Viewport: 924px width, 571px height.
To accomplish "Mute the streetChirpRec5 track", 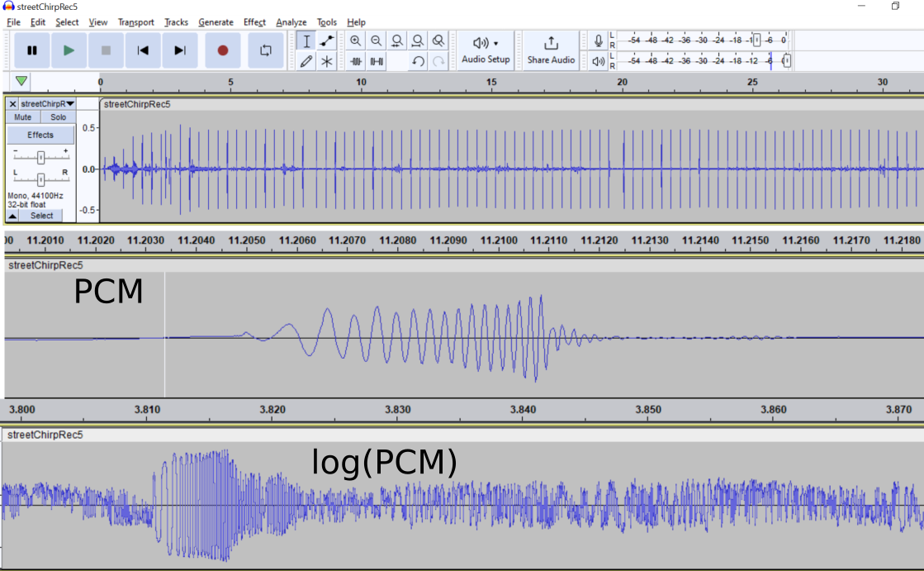I will tap(23, 117).
